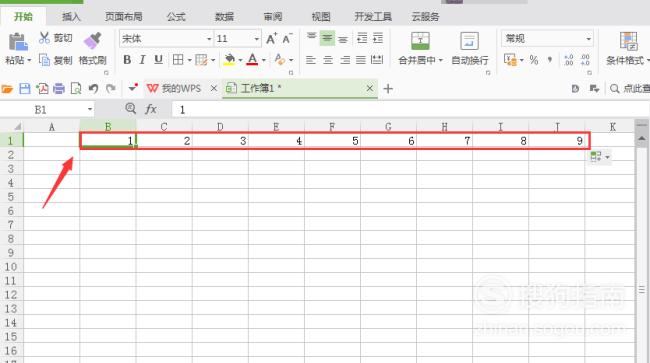
Task: Expand the Merge and Center dropdown arrow
Action: tap(441, 60)
